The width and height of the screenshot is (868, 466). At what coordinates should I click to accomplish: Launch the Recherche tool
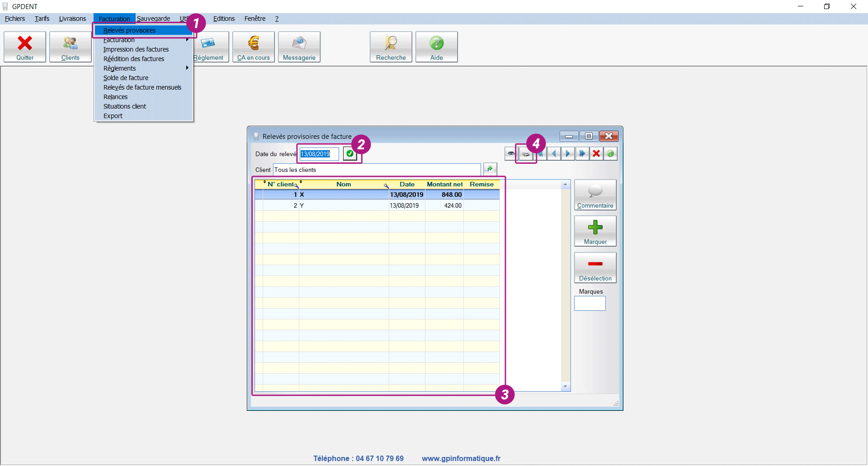[391, 47]
